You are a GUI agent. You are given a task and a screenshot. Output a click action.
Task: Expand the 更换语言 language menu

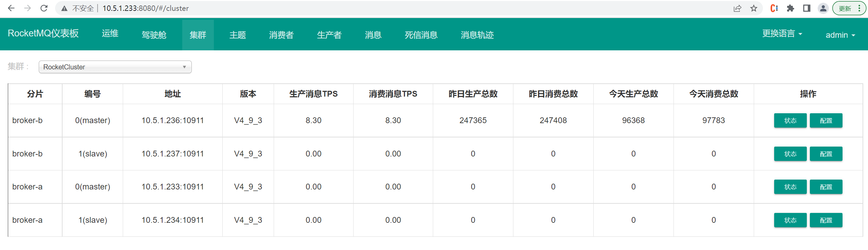[782, 34]
